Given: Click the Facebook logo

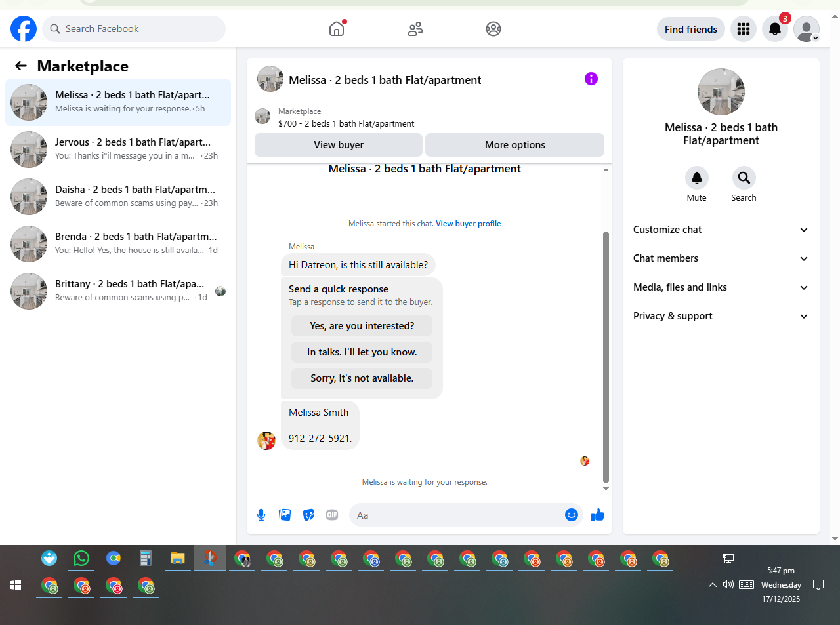Looking at the screenshot, I should coord(24,29).
